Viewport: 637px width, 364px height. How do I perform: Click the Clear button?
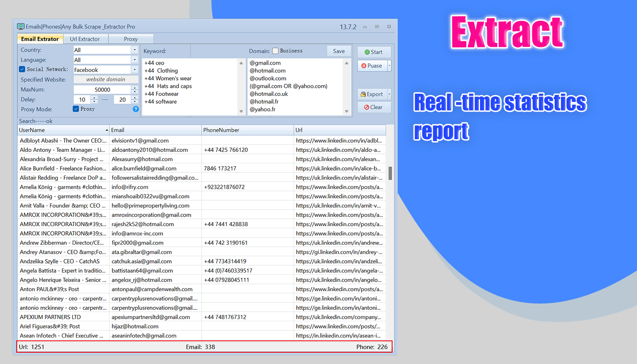click(x=374, y=107)
